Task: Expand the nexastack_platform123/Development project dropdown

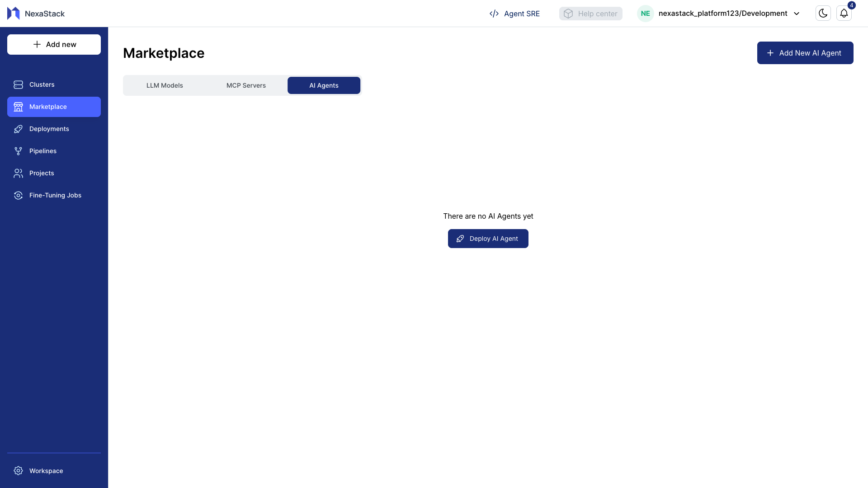Action: point(797,14)
